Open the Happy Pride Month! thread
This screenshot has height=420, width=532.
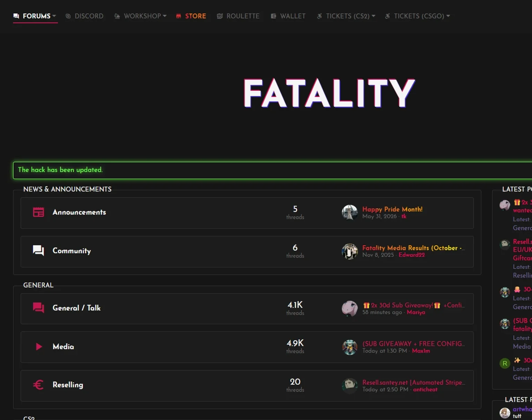[x=392, y=209]
